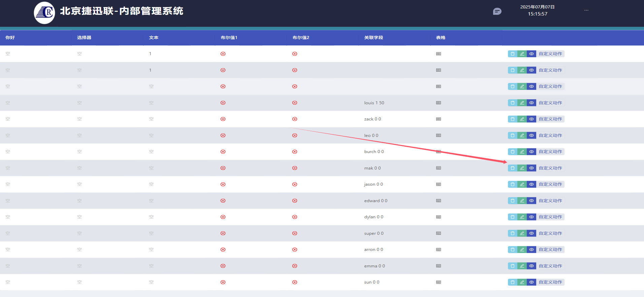Delete the leo 0 0 row
The height and width of the screenshot is (297, 644).
(513, 136)
